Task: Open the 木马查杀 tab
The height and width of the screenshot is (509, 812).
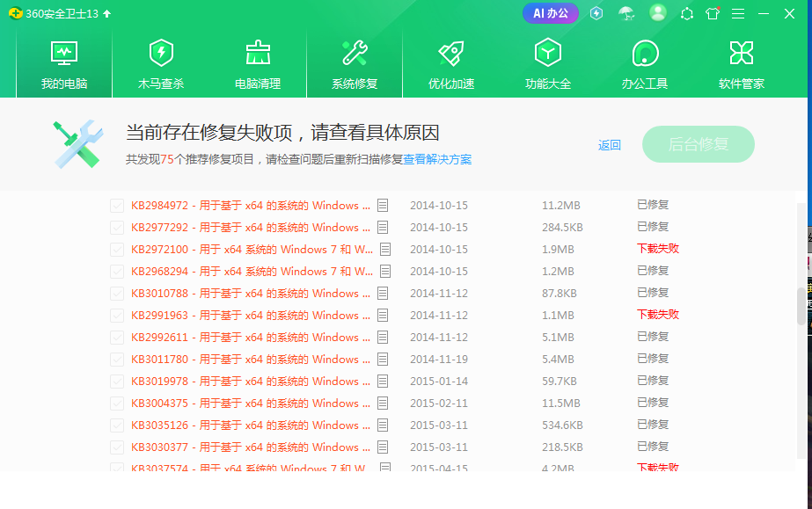Action: (161, 64)
